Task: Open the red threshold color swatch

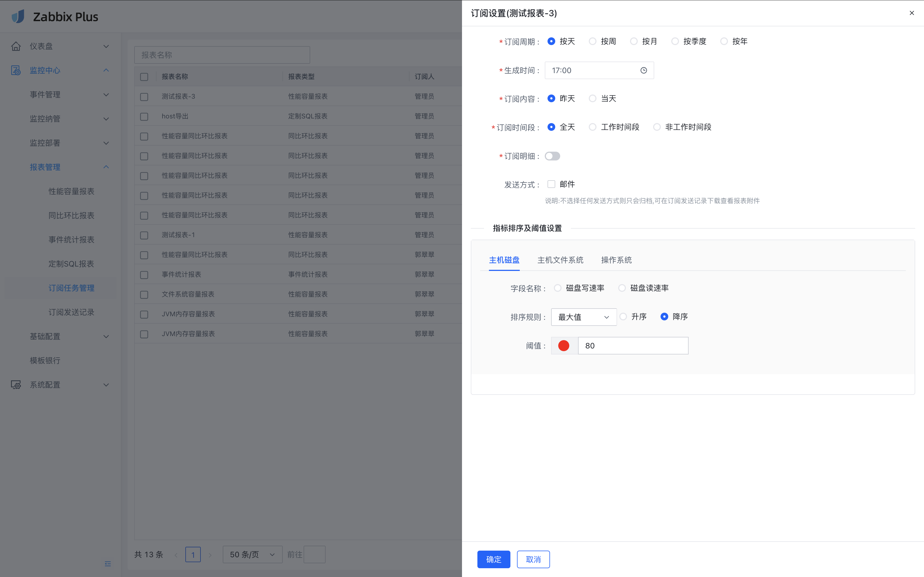Action: 564,345
